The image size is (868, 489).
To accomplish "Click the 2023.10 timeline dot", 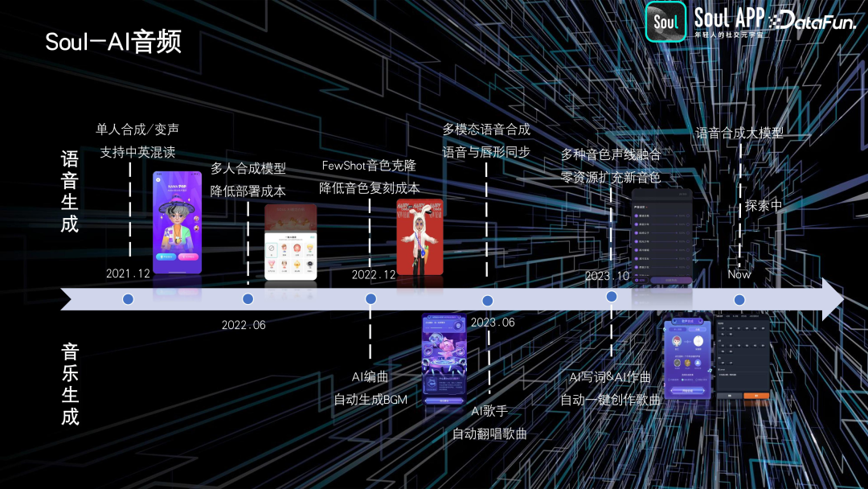I will pyautogui.click(x=611, y=297).
